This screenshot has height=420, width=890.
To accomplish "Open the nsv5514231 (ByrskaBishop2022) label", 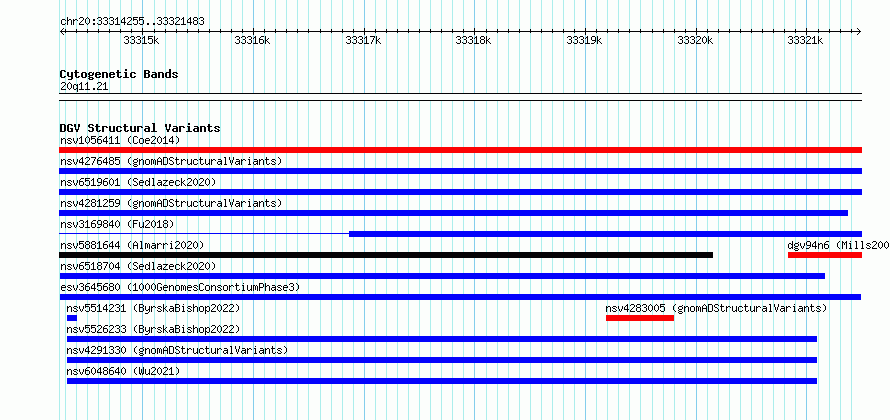I will point(153,308).
